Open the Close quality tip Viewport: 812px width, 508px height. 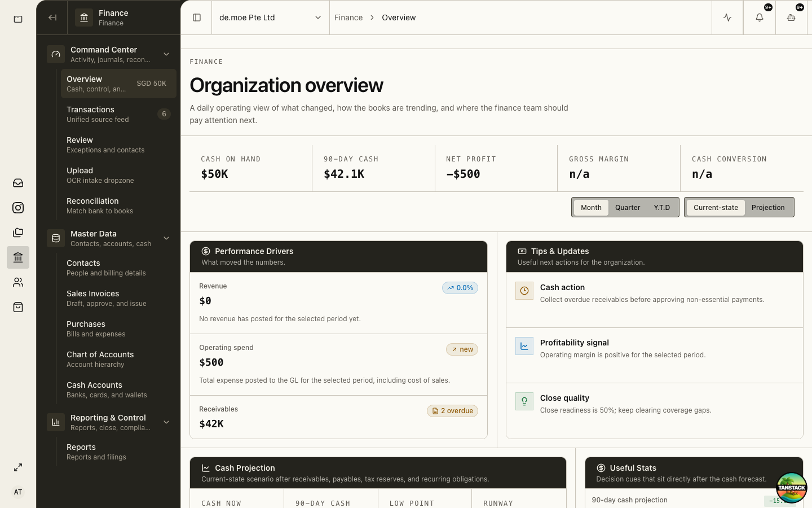654,410
